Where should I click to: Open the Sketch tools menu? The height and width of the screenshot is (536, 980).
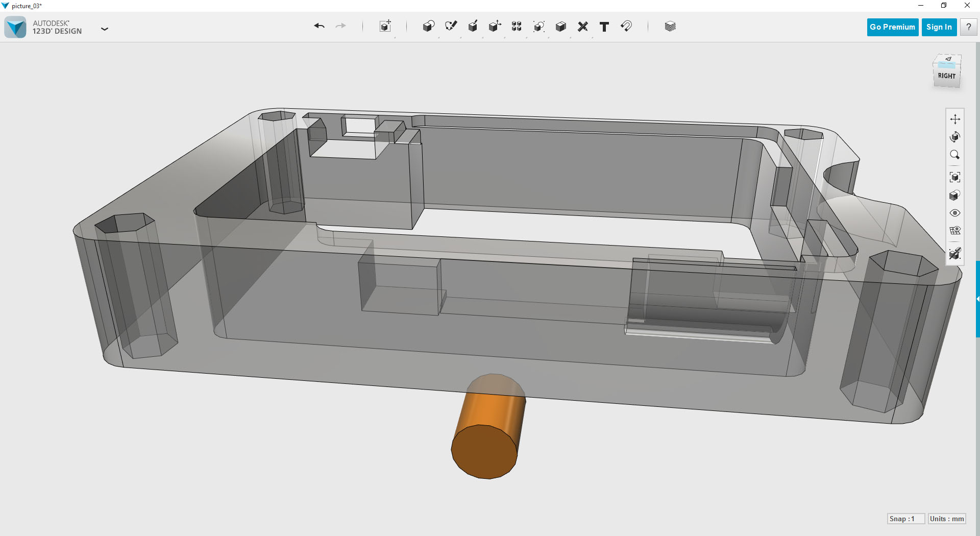point(451,27)
